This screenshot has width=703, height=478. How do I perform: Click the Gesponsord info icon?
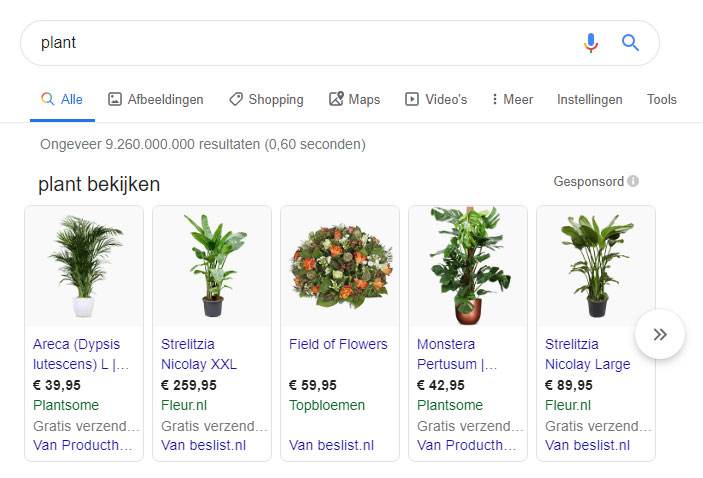point(633,181)
